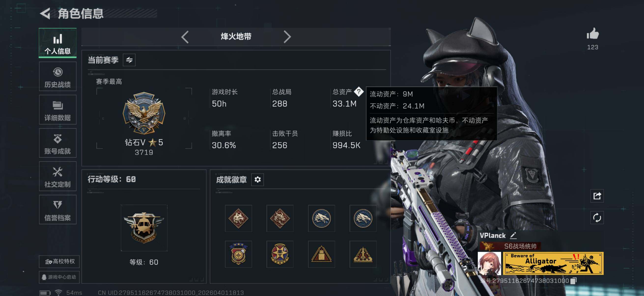
Task: Open the 详细数据 tab
Action: (58, 110)
